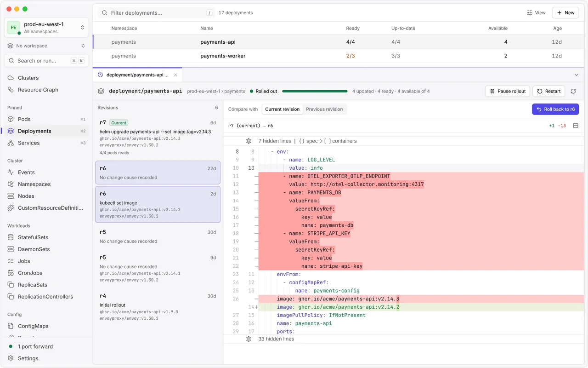The width and height of the screenshot is (588, 368).
Task: Sort by Age column header
Action: point(557,29)
